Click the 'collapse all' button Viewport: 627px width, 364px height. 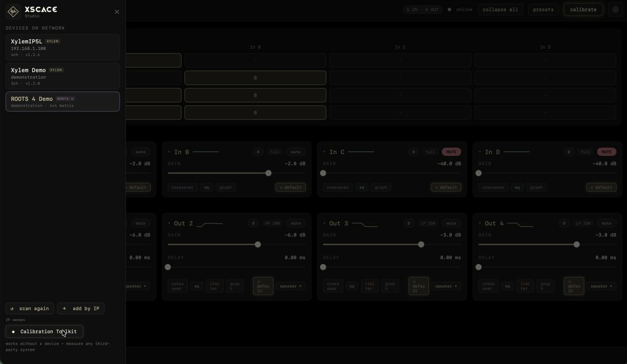click(500, 9)
